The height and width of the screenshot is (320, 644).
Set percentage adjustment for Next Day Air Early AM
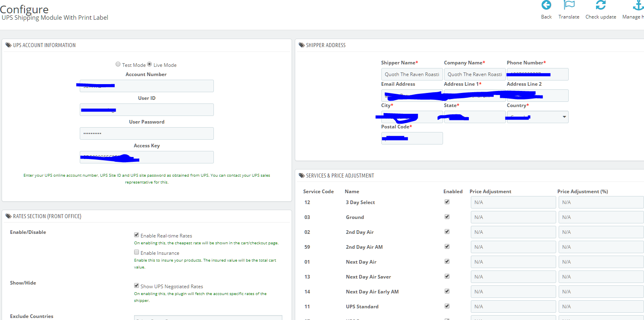(601, 292)
